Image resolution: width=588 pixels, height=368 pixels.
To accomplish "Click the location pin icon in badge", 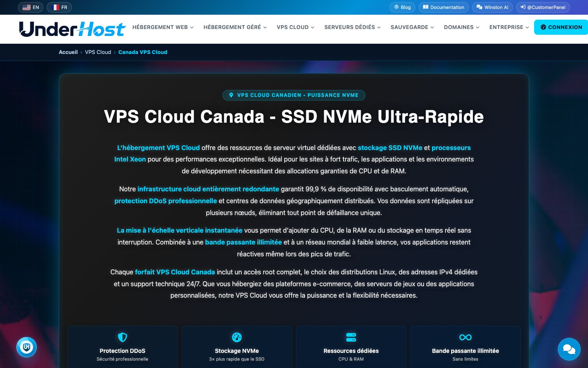I will point(231,95).
